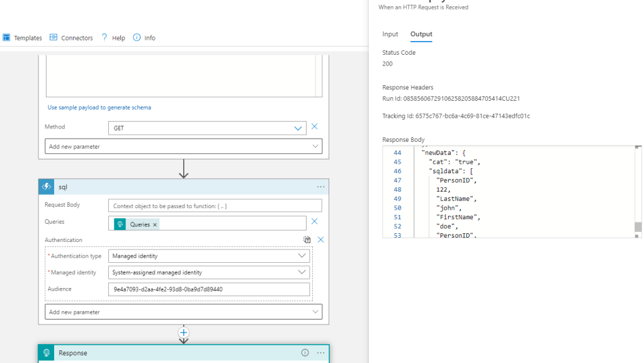This screenshot has width=644, height=363.
Task: Click the Templates toolbar icon
Action: (6, 38)
